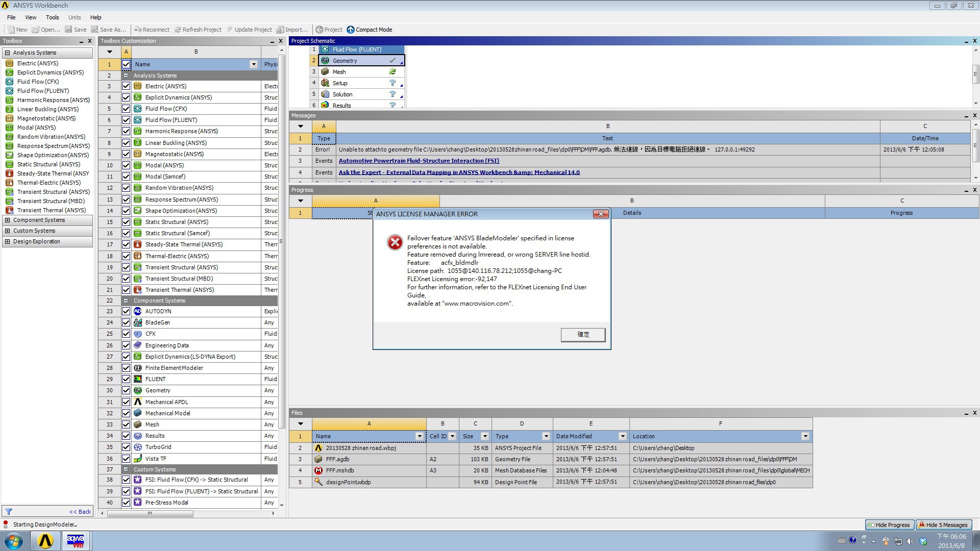Click the Refresh Project toolbar icon
Image resolution: width=980 pixels, height=551 pixels.
(178, 30)
